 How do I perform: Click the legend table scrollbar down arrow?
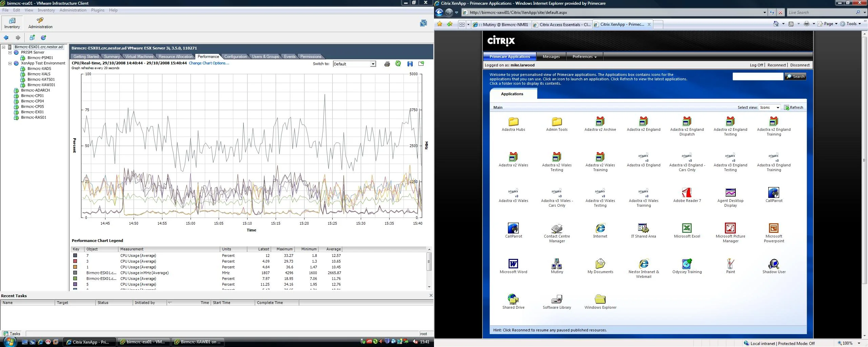pyautogui.click(x=429, y=287)
